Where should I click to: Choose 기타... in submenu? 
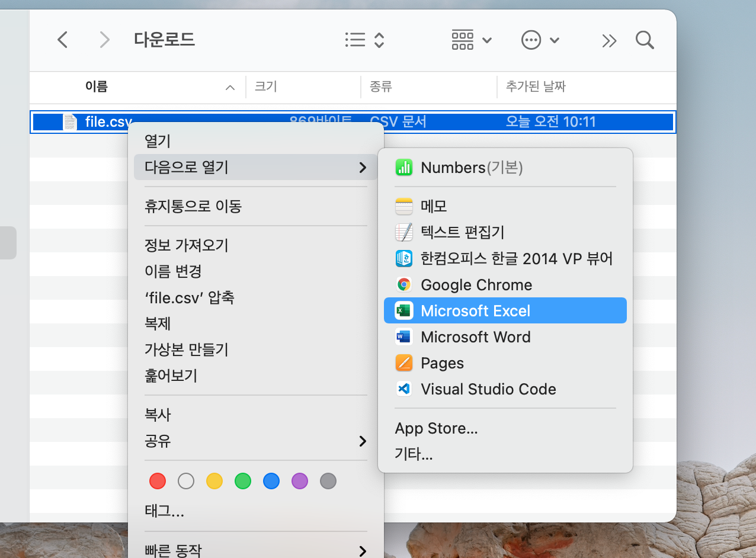click(x=505, y=454)
